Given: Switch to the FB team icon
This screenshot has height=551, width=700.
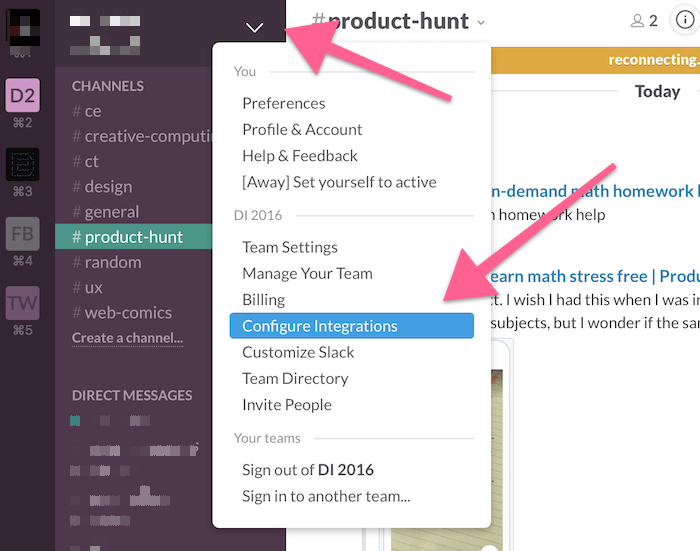Looking at the screenshot, I should click(x=22, y=234).
